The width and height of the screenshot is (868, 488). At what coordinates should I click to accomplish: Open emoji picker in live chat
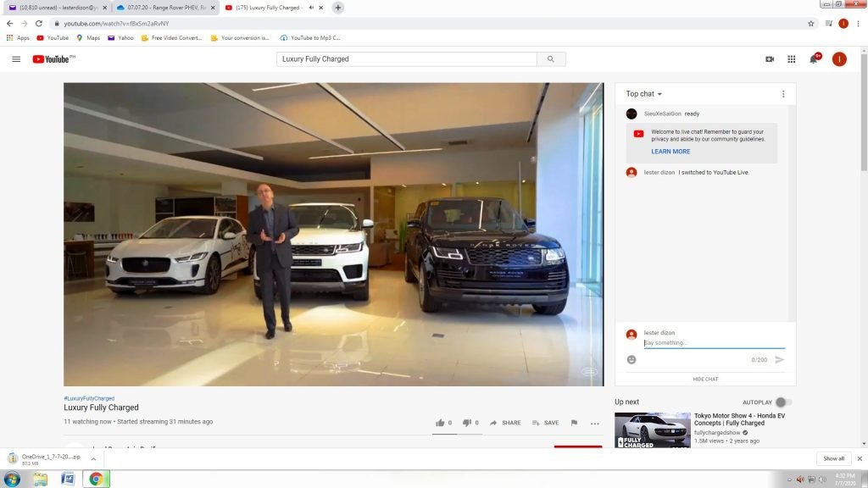(632, 360)
